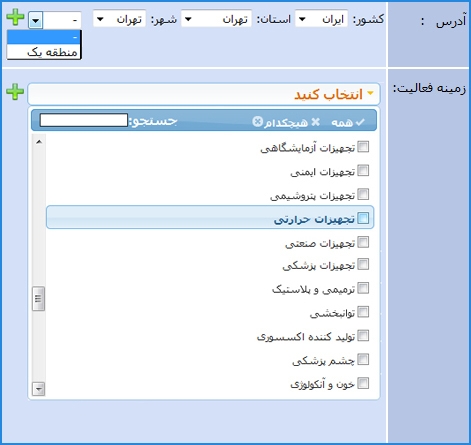
Task: Click the scrollbar down arrow button
Action: point(38,389)
